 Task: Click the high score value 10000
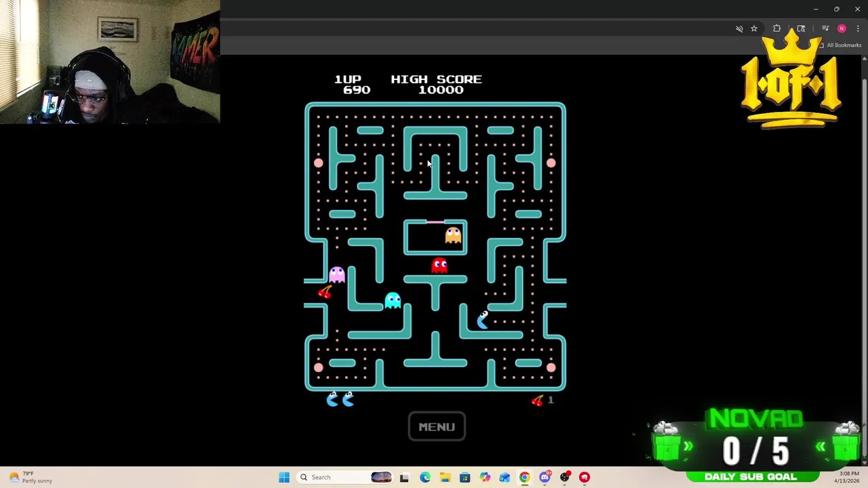(441, 90)
